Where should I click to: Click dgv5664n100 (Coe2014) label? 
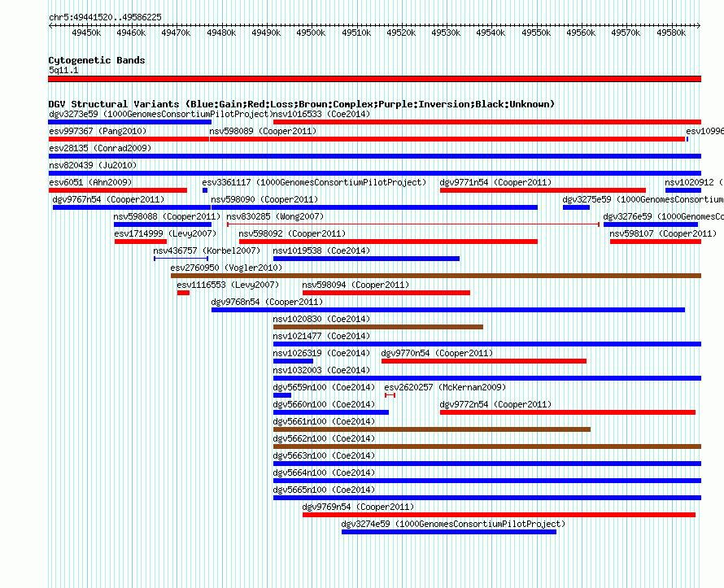pos(324,473)
